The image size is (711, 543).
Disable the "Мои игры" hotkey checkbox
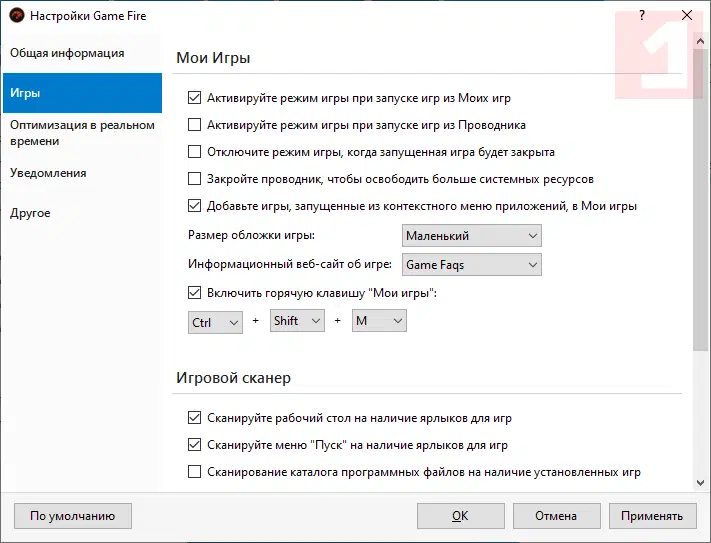[x=195, y=294]
